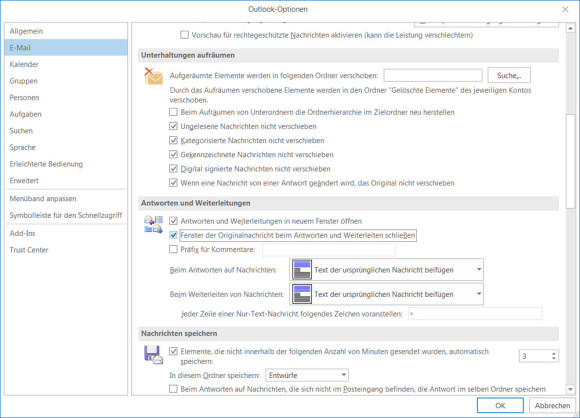Open the Trust Center category
The height and width of the screenshot is (418, 580).
click(66, 250)
